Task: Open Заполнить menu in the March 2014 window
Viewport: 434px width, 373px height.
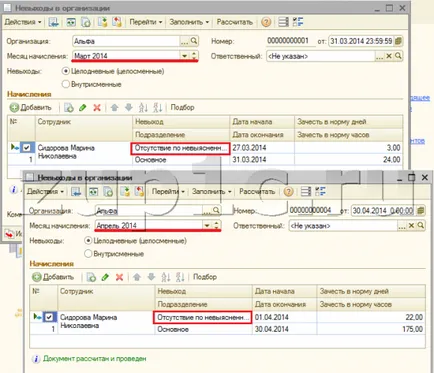Action: (189, 22)
